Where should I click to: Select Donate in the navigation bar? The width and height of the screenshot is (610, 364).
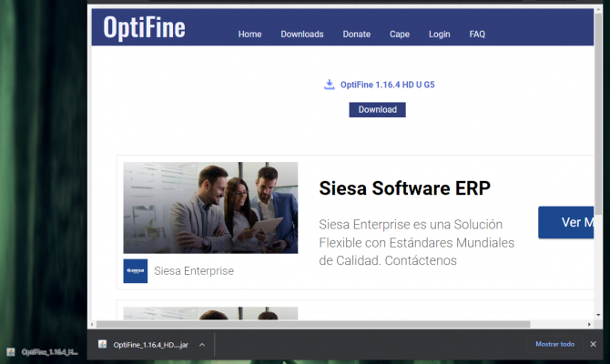(356, 35)
